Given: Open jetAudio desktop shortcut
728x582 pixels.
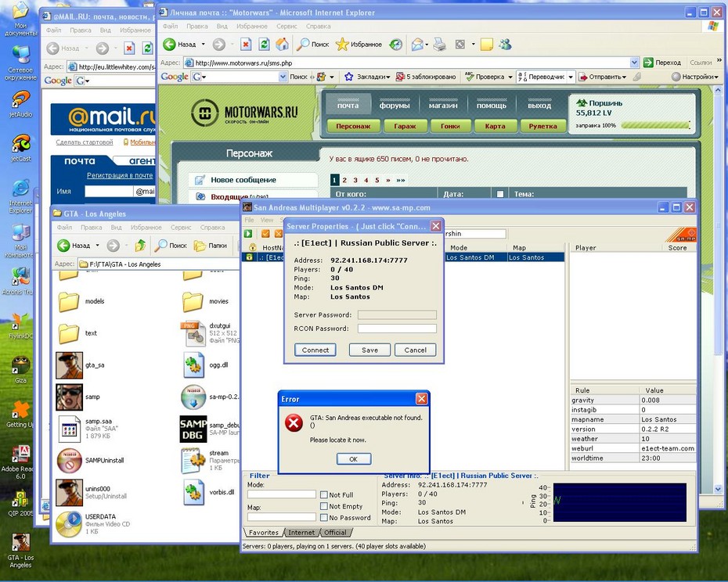Looking at the screenshot, I should tap(21, 103).
